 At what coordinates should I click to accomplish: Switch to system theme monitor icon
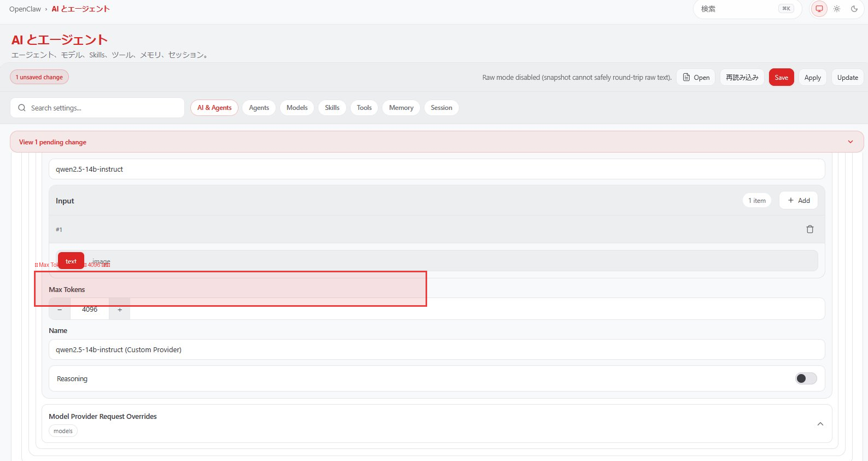coord(819,9)
